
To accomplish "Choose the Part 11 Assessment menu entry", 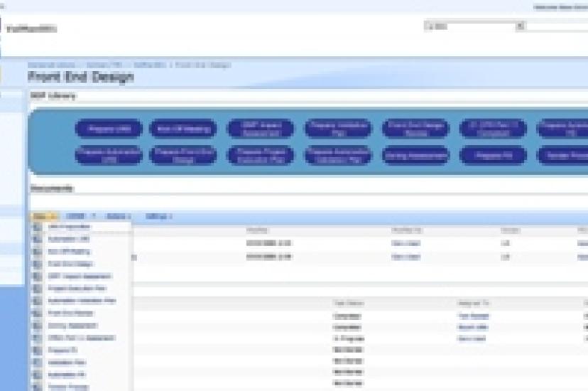I will 81,338.
